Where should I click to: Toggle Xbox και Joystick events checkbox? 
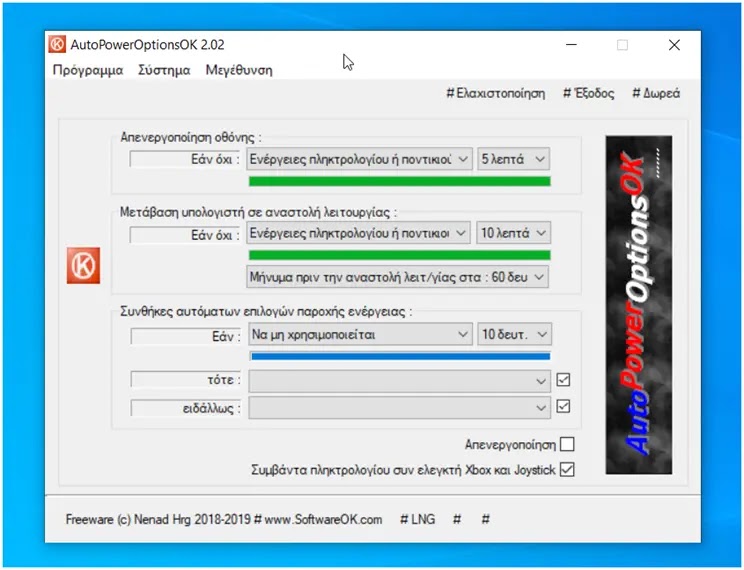pyautogui.click(x=567, y=469)
